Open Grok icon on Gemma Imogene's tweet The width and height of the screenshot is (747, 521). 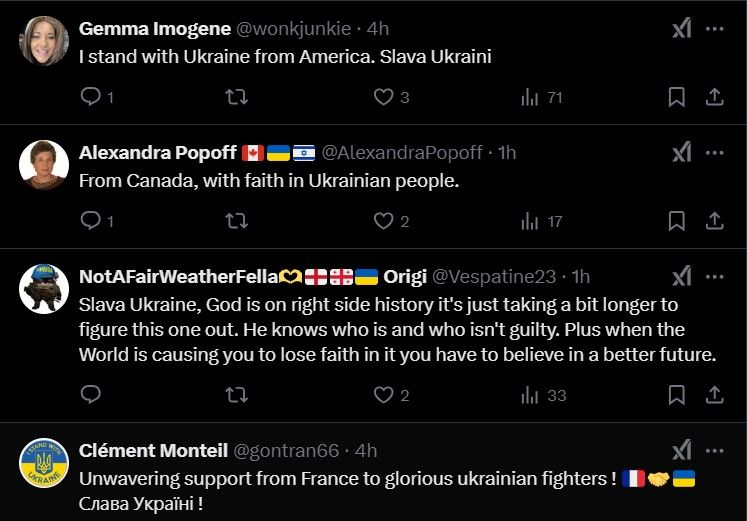point(681,29)
